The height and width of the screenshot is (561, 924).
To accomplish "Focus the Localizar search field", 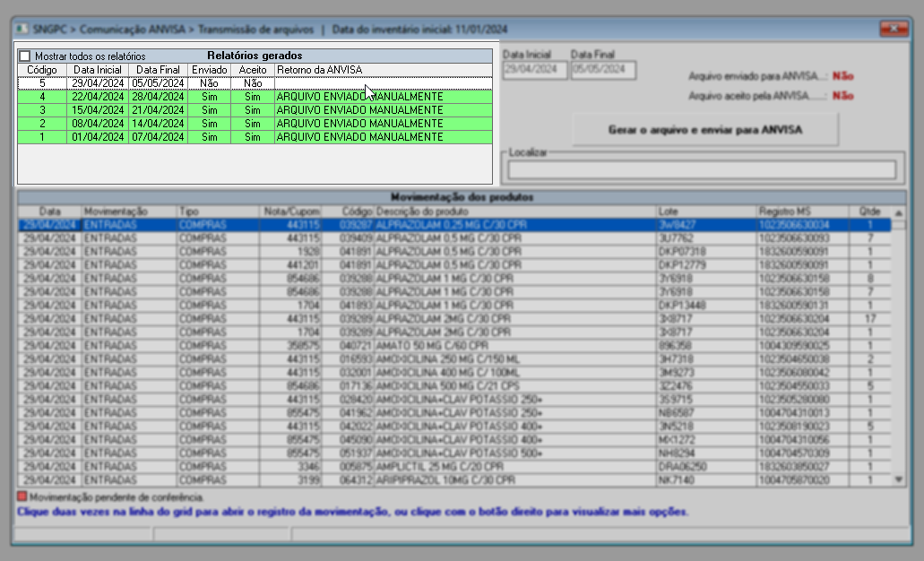I will (702, 169).
